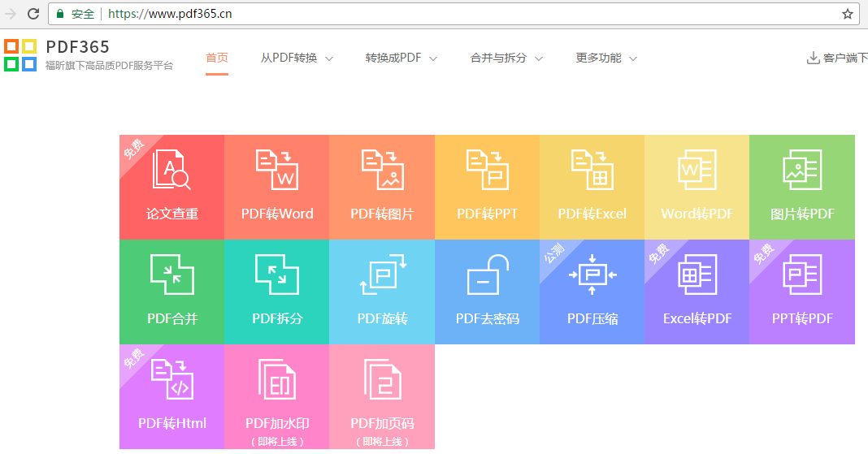Screen dimensions: 868x454
Task: Click the PDF转Word tile icon
Action: [x=277, y=169]
